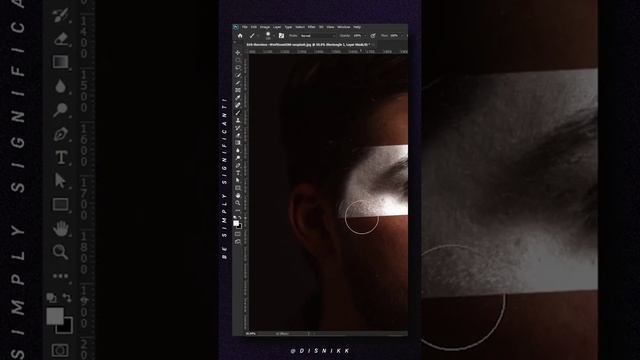Image resolution: width=640 pixels, height=360 pixels.
Task: Click the three-dots Edit Toolbar icon in left overlay
Action: (x=60, y=276)
